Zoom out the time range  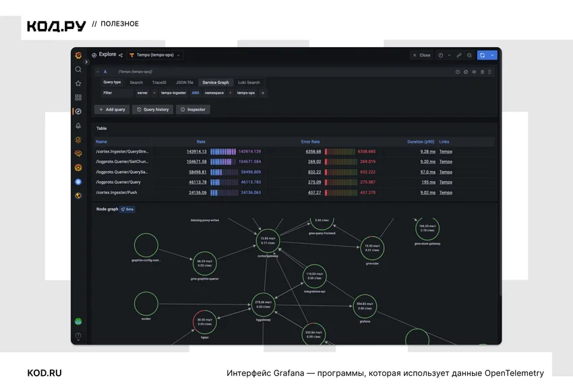[x=469, y=55]
